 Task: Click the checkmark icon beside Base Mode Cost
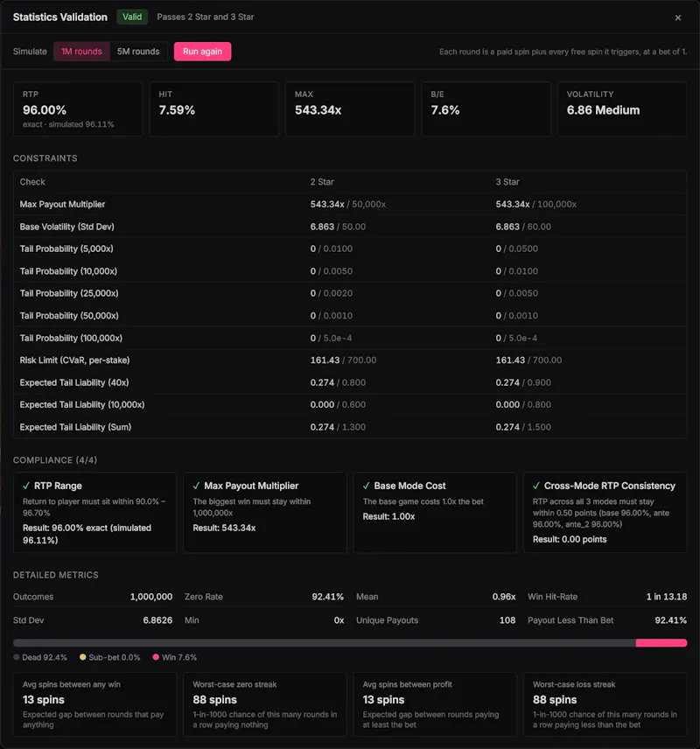pyautogui.click(x=367, y=486)
